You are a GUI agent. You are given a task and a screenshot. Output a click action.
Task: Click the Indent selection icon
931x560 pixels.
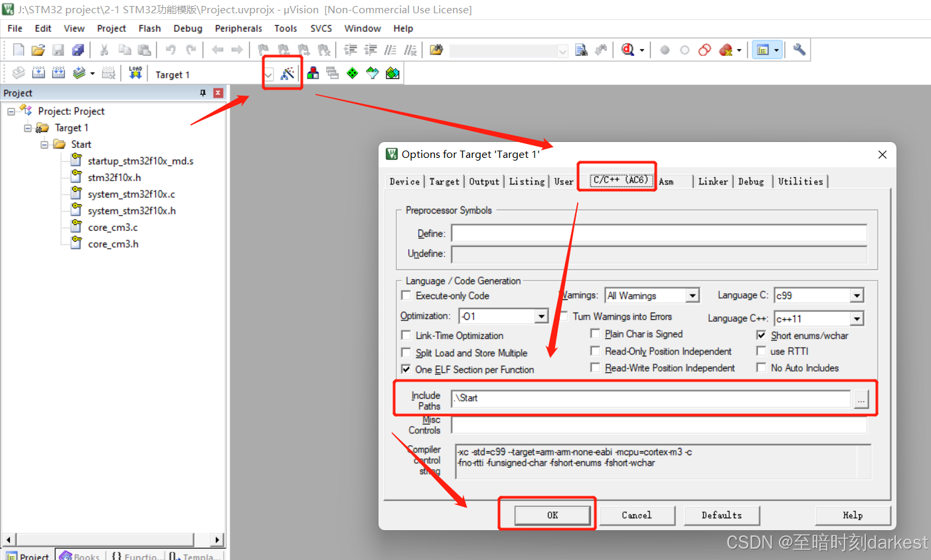point(351,50)
